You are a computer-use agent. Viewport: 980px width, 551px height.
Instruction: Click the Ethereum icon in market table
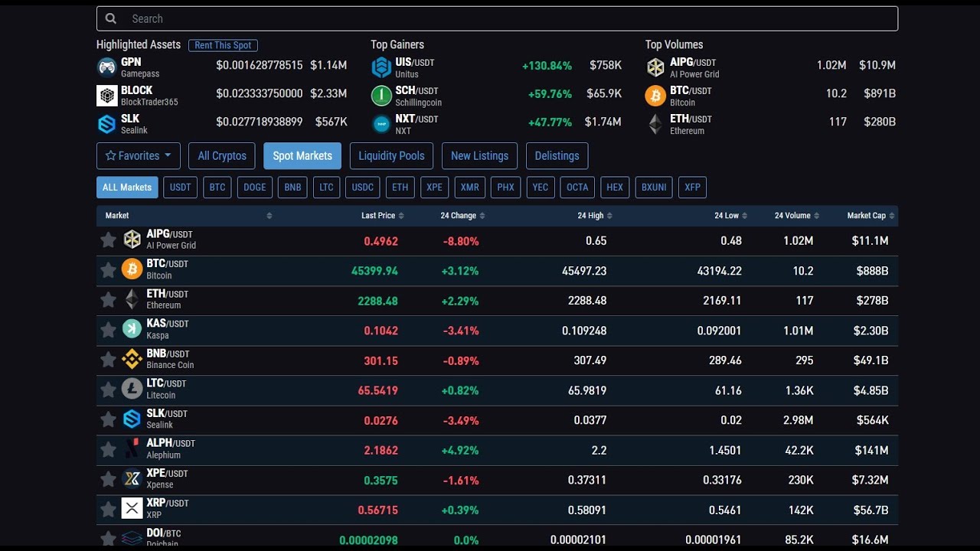[132, 299]
